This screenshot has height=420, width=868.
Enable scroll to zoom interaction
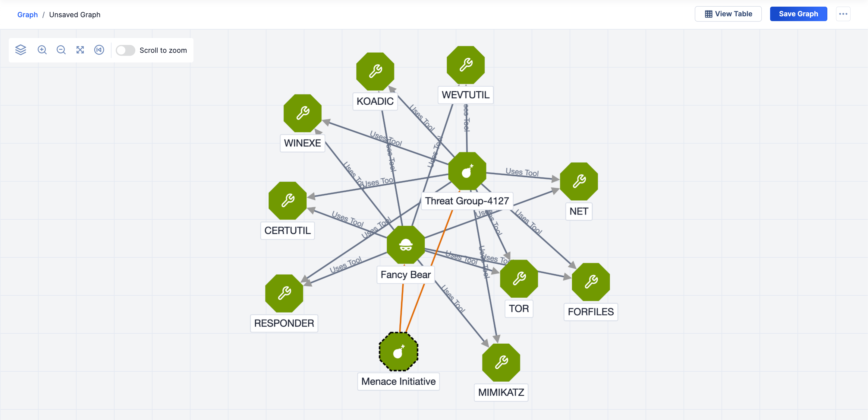[x=124, y=50]
